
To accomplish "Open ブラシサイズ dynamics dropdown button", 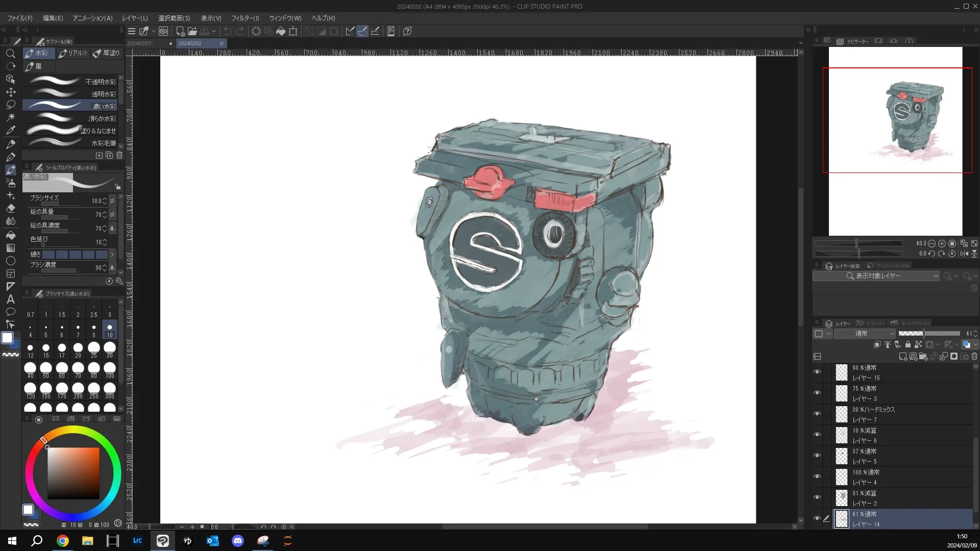I will [x=112, y=201].
